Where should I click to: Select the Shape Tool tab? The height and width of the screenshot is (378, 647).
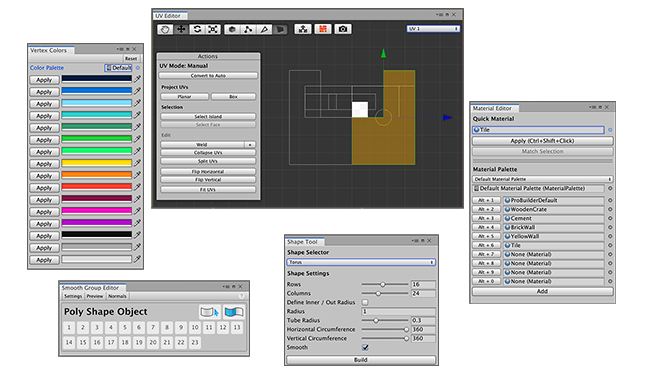[x=305, y=242]
